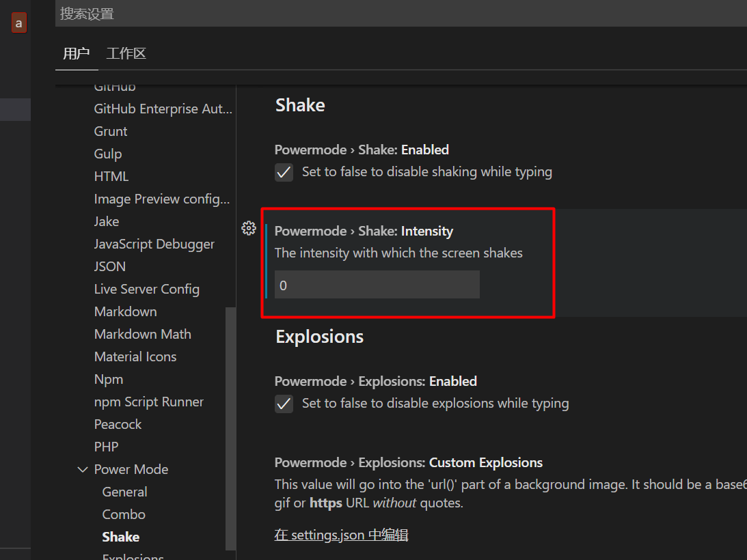Go to Material Icons settings
747x560 pixels.
click(x=135, y=356)
